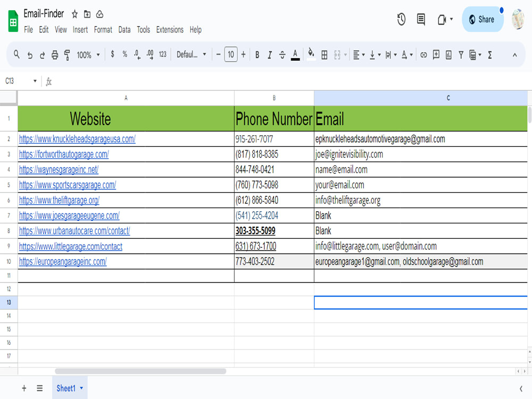532x399 pixels.
Task: Select cell info@theliftgarage.org
Action: [x=421, y=200]
